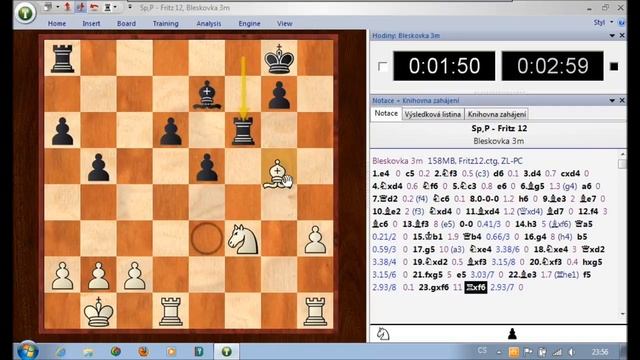This screenshot has height=360, width=640.
Task: Select the highlighted move Rxf6 in notation
Action: (x=476, y=287)
